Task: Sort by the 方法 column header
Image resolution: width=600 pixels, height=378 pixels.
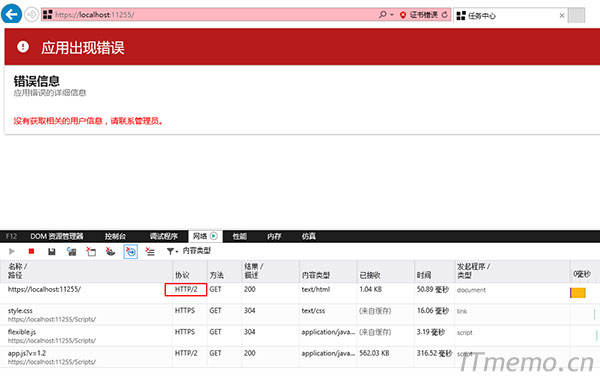Action: (x=224, y=271)
